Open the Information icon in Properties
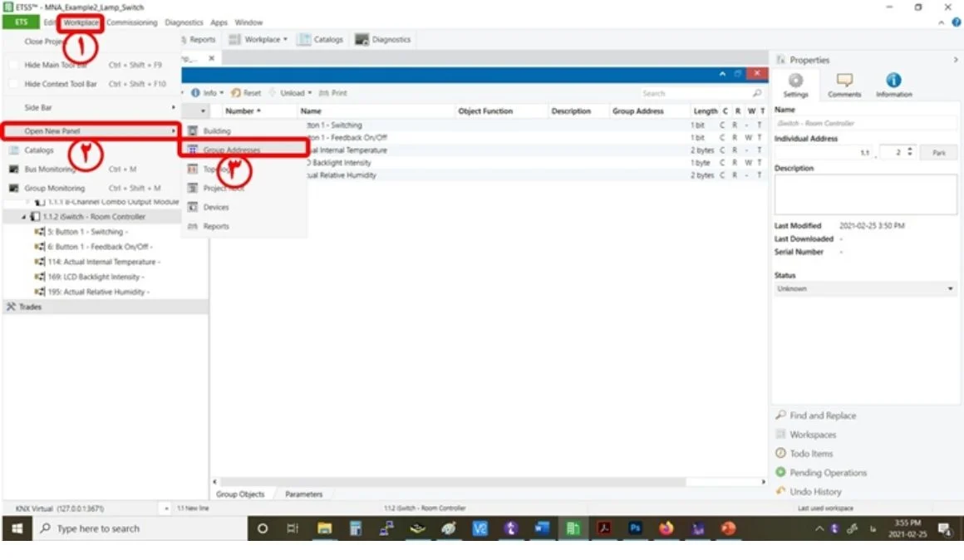Image resolution: width=964 pixels, height=560 pixels. [x=893, y=81]
